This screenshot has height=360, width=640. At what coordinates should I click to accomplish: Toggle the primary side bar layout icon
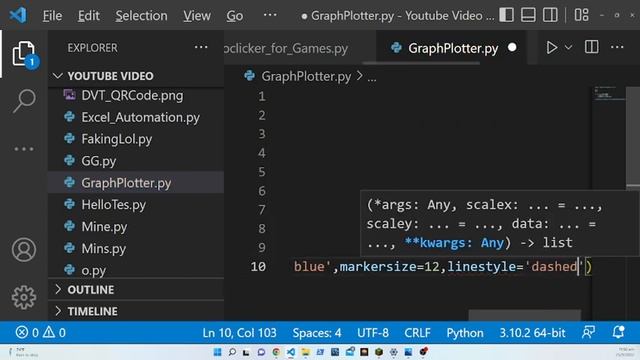[x=506, y=16]
